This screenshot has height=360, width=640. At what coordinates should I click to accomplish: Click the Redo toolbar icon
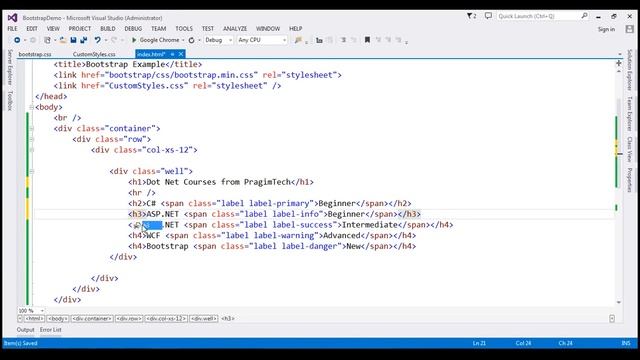tap(114, 40)
